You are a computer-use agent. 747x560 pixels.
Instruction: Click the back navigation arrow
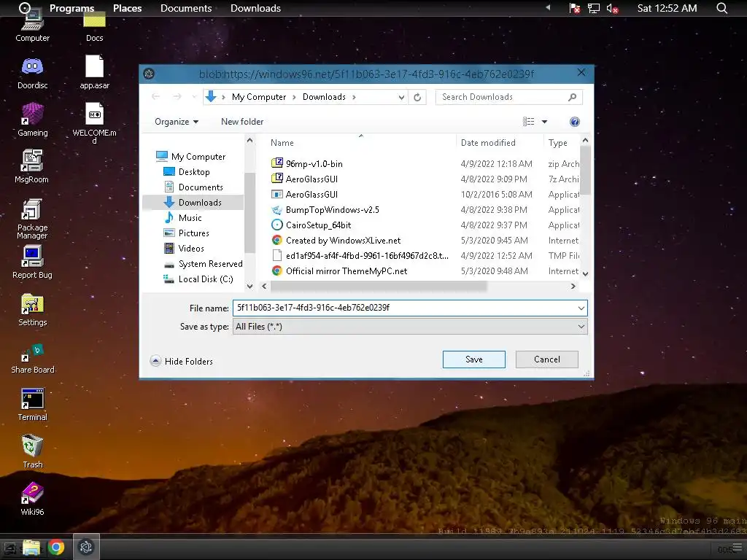[x=155, y=97]
